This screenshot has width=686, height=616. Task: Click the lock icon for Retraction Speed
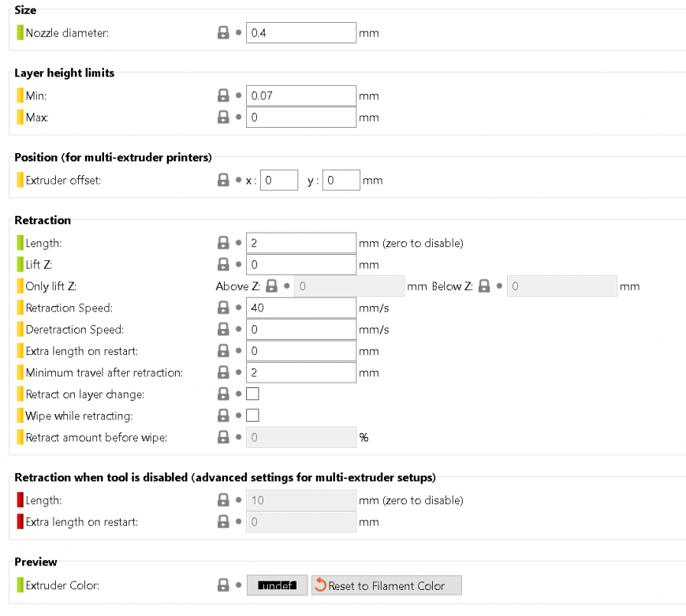223,308
